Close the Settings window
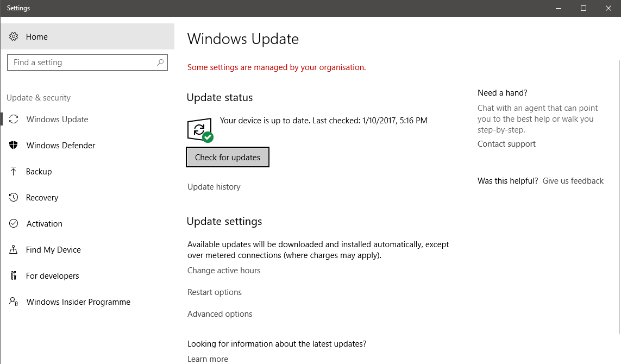 tap(609, 8)
